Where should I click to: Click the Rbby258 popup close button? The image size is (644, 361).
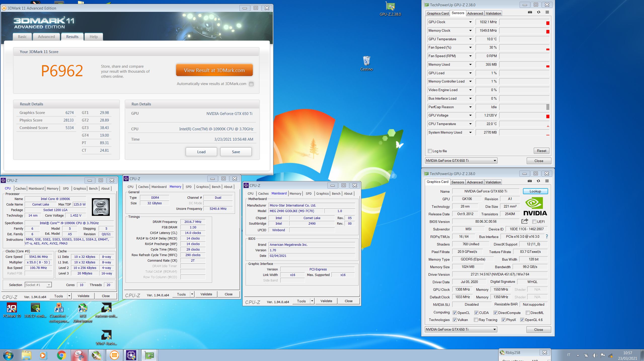(x=544, y=352)
